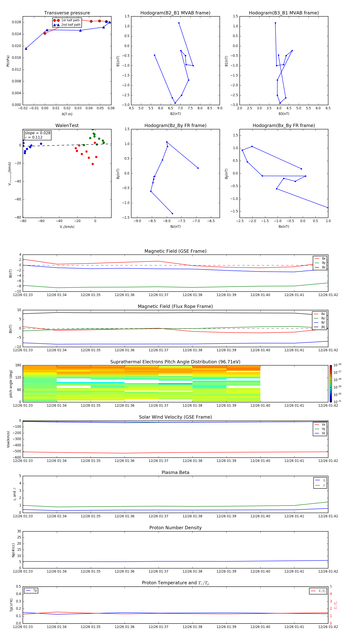Click the 'Proton Temperature and Te/Tp' title

point(175,583)
